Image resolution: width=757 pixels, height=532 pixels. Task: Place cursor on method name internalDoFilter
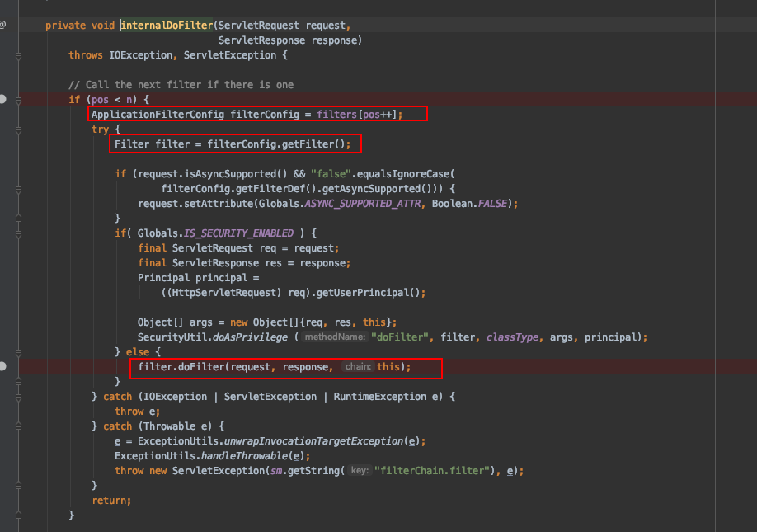pos(167,25)
